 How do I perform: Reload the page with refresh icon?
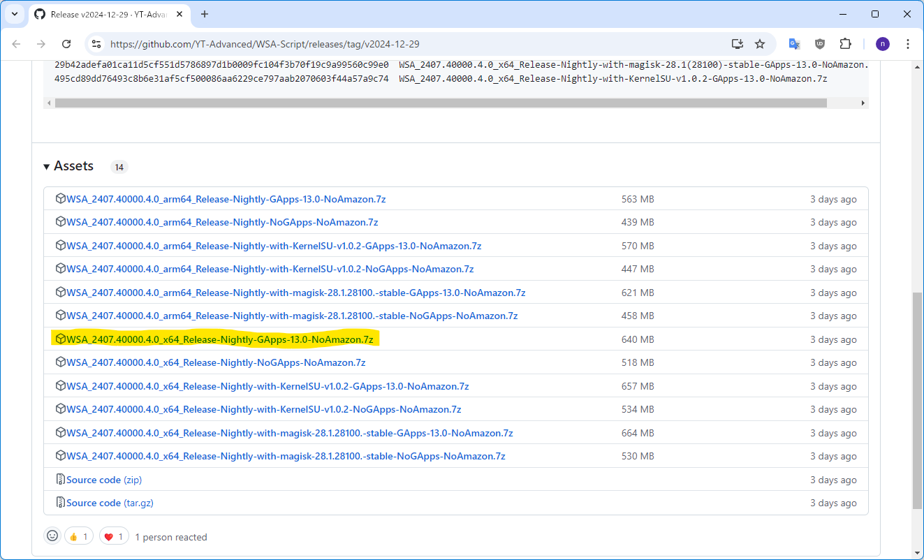66,44
